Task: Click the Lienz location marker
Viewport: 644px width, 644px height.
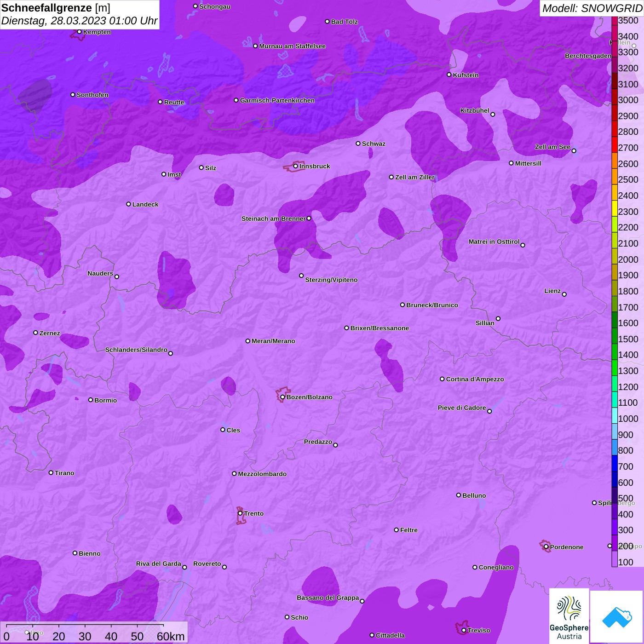Action: pos(564,294)
